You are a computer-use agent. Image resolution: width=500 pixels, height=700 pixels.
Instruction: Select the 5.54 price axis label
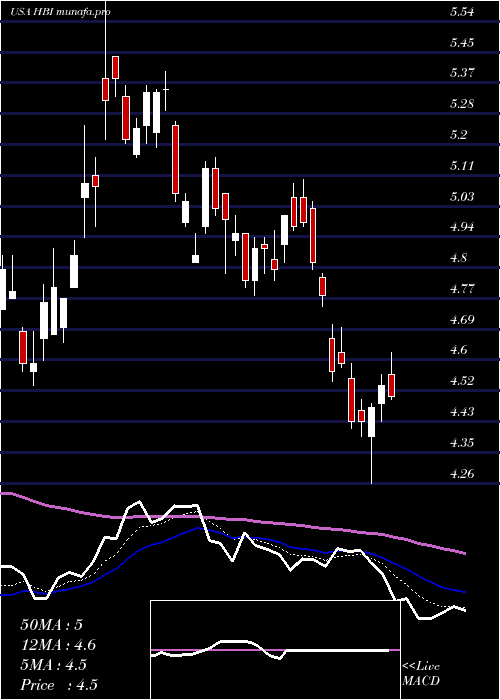(462, 12)
